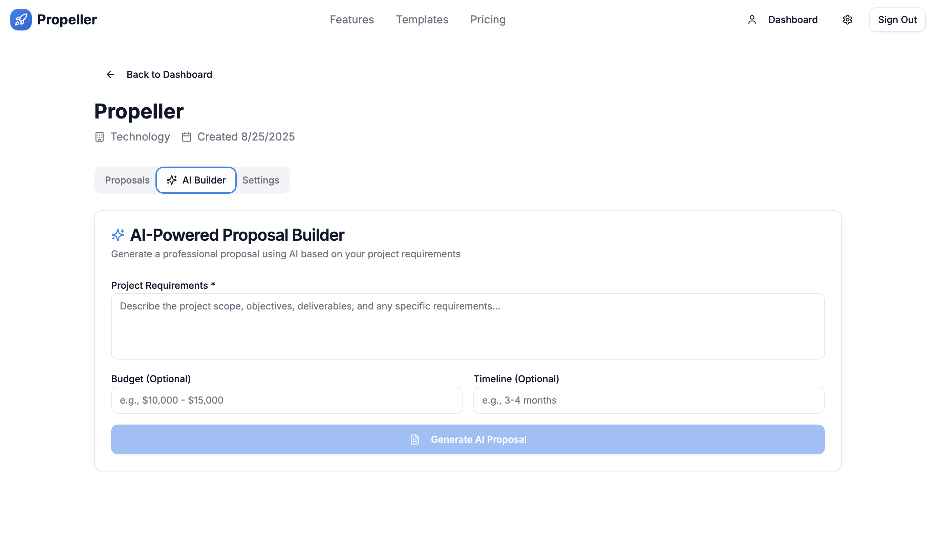Click the document icon on Generate button
The width and height of the screenshot is (938, 560).
coord(415,439)
